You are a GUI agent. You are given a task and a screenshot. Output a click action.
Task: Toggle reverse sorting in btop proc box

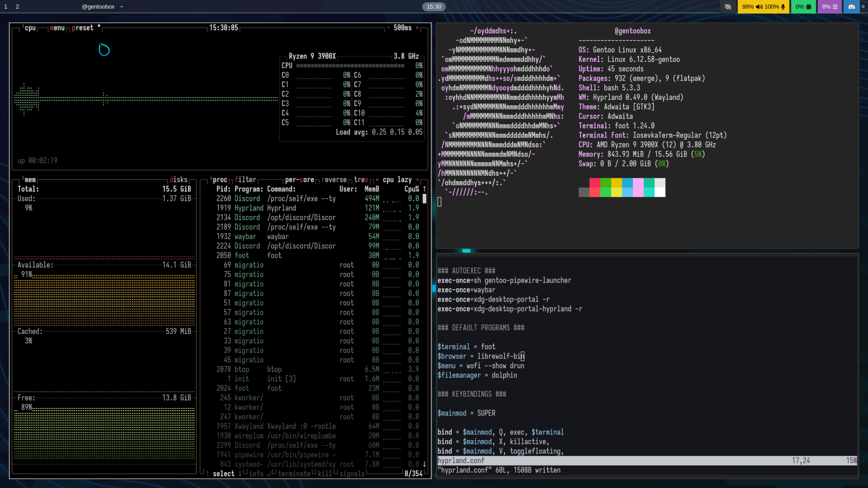point(334,180)
